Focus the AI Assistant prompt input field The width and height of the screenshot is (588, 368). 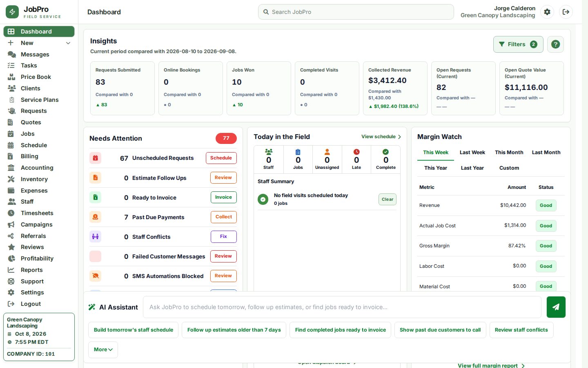pos(342,307)
